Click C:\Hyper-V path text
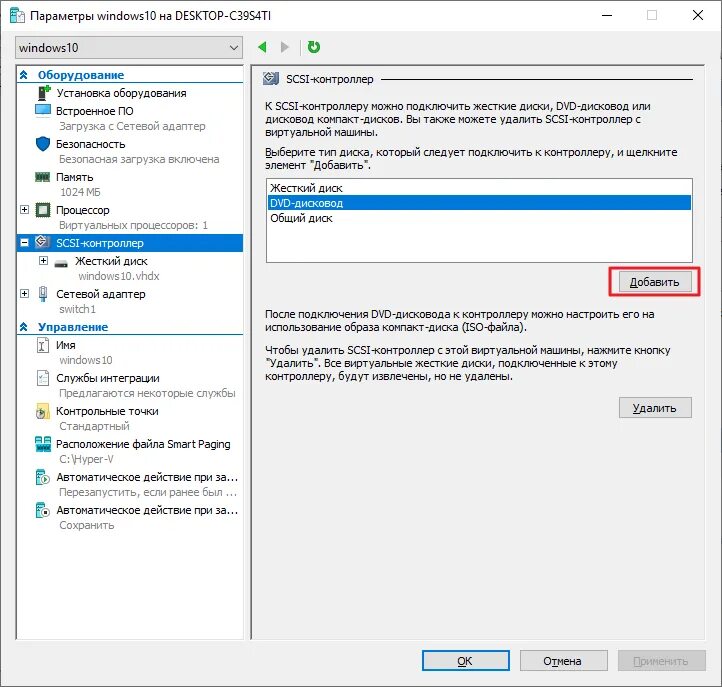The height and width of the screenshot is (687, 722). click(x=86, y=459)
